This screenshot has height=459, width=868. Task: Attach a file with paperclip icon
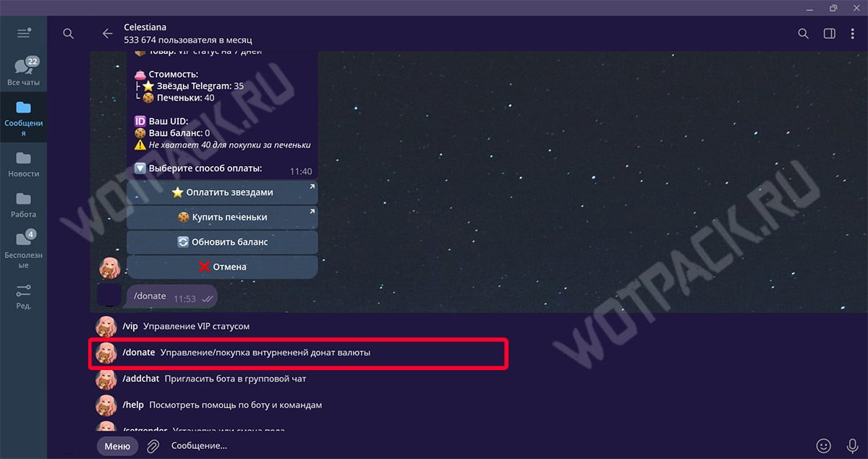[153, 446]
